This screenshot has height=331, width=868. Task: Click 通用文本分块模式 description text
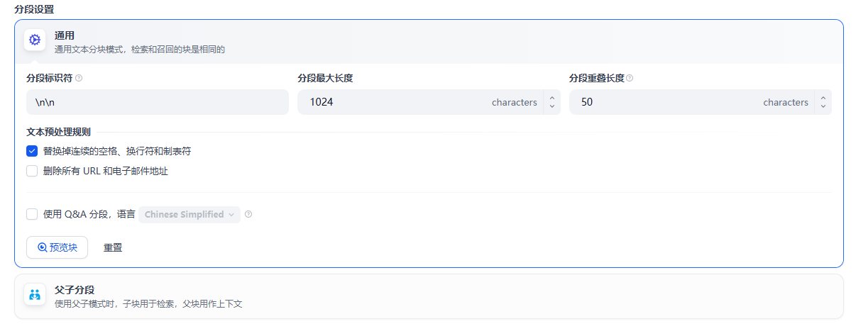140,50
